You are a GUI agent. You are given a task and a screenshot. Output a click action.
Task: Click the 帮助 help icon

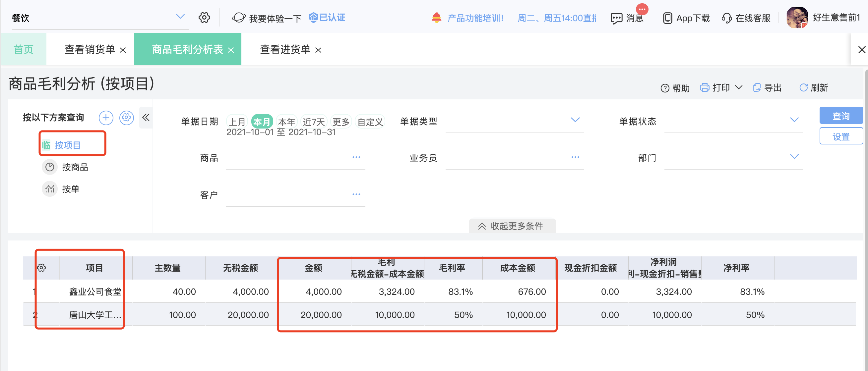click(665, 88)
